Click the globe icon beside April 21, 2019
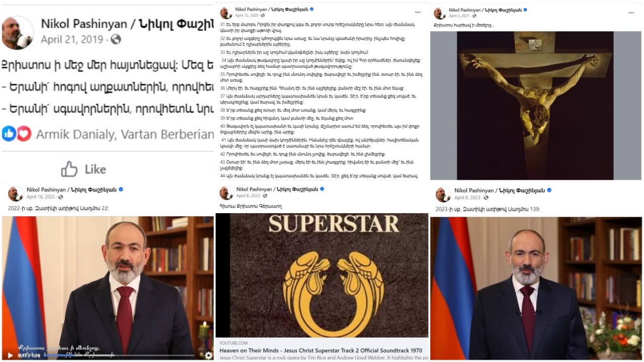The width and height of the screenshot is (644, 362). [116, 39]
